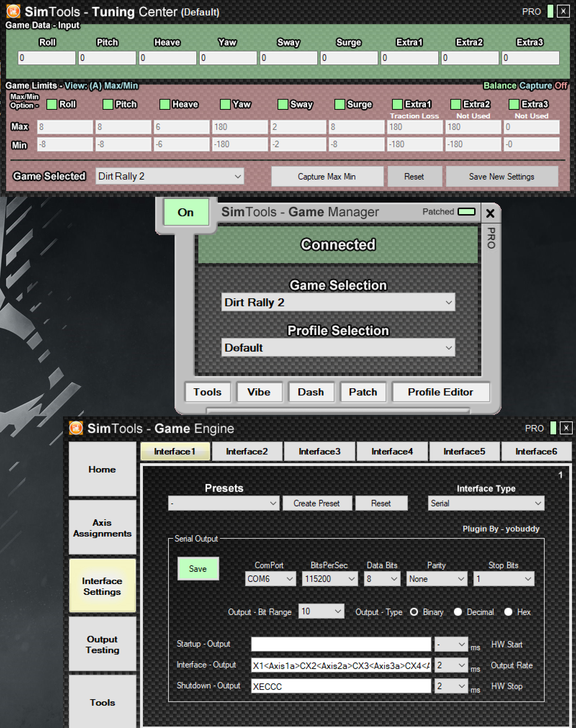Toggle the Yaw Max/Min option checkbox
The width and height of the screenshot is (576, 728).
tap(225, 104)
